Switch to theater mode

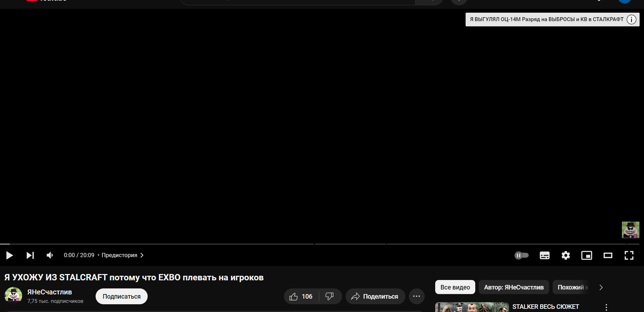pyautogui.click(x=608, y=255)
